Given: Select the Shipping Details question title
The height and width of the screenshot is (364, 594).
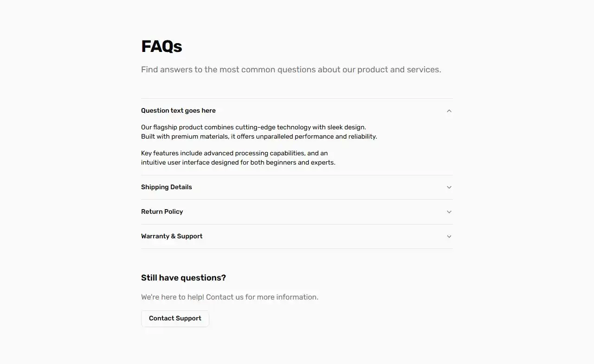Looking at the screenshot, I should 167,187.
